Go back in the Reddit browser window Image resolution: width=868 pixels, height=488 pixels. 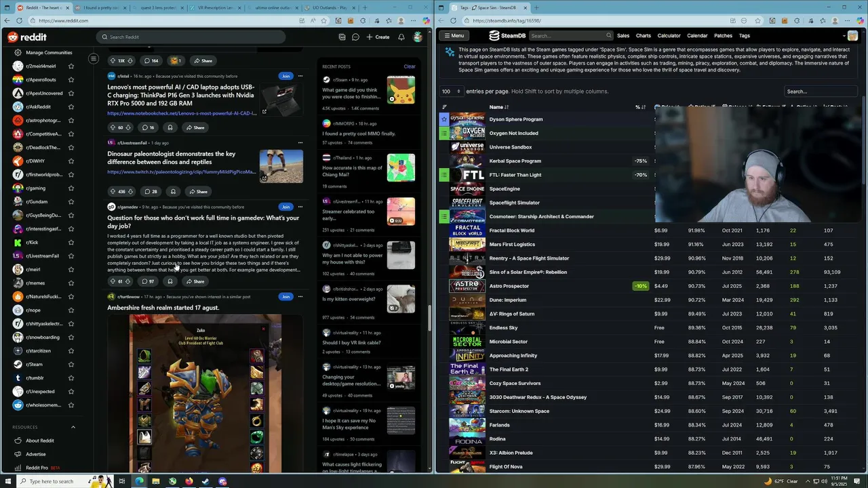click(x=7, y=20)
